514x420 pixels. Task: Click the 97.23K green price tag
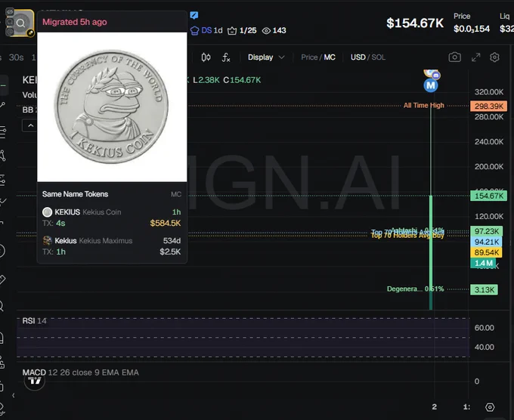pyautogui.click(x=487, y=231)
